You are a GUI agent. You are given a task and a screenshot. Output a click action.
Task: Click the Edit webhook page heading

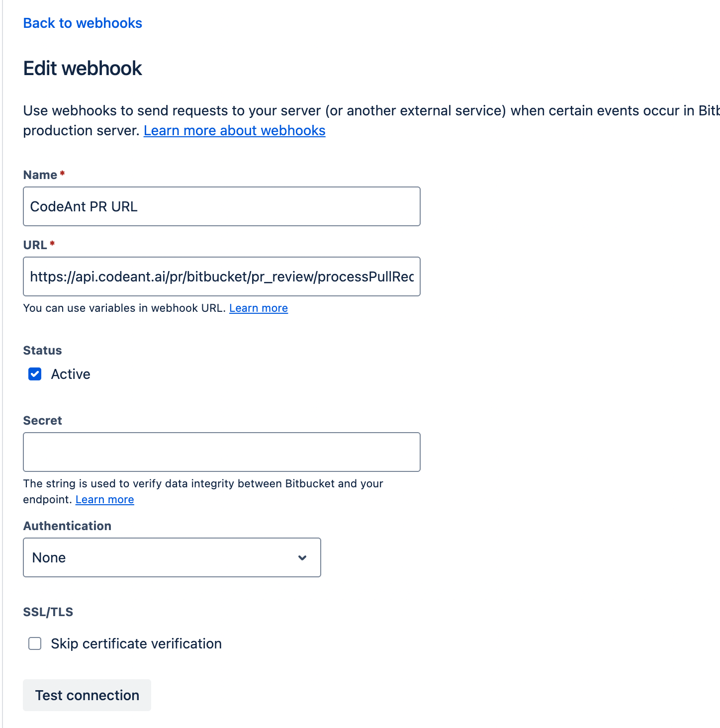point(82,68)
